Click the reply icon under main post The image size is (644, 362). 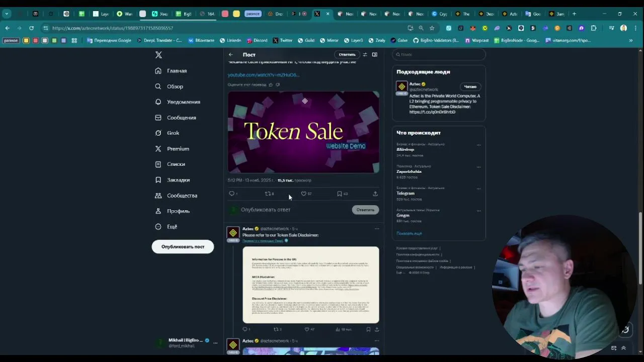(x=232, y=194)
